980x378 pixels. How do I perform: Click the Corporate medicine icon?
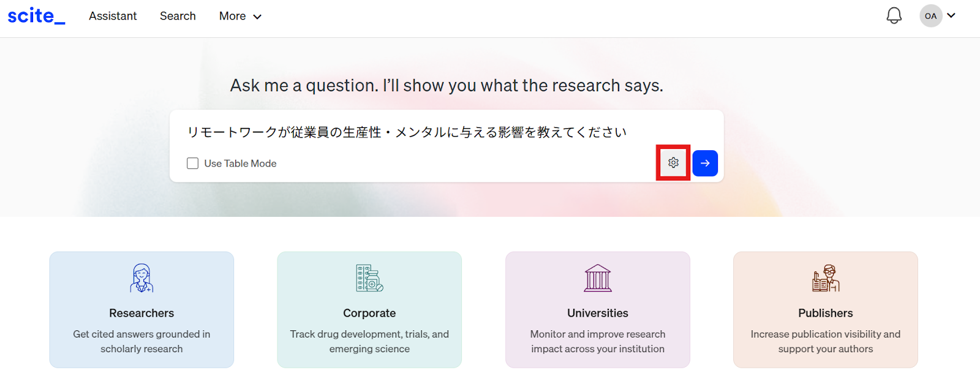point(369,278)
